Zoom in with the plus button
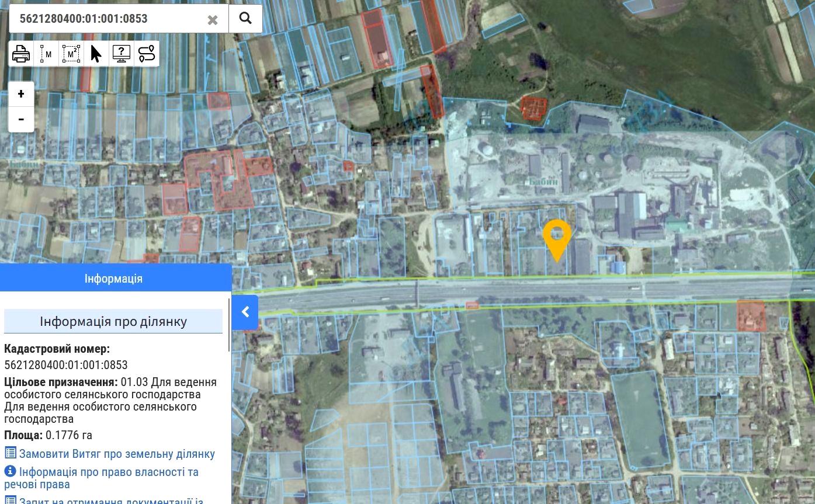815x504 pixels. (x=21, y=94)
